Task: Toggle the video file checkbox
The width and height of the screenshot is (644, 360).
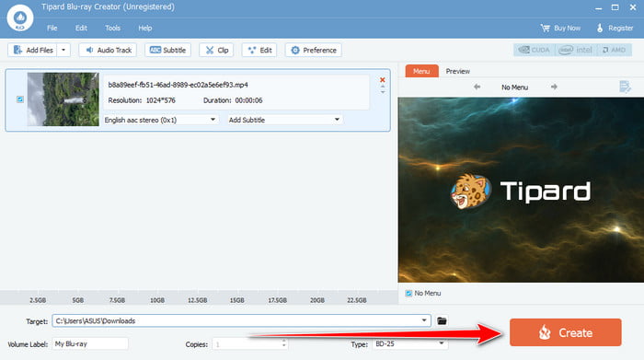Action: [x=20, y=99]
